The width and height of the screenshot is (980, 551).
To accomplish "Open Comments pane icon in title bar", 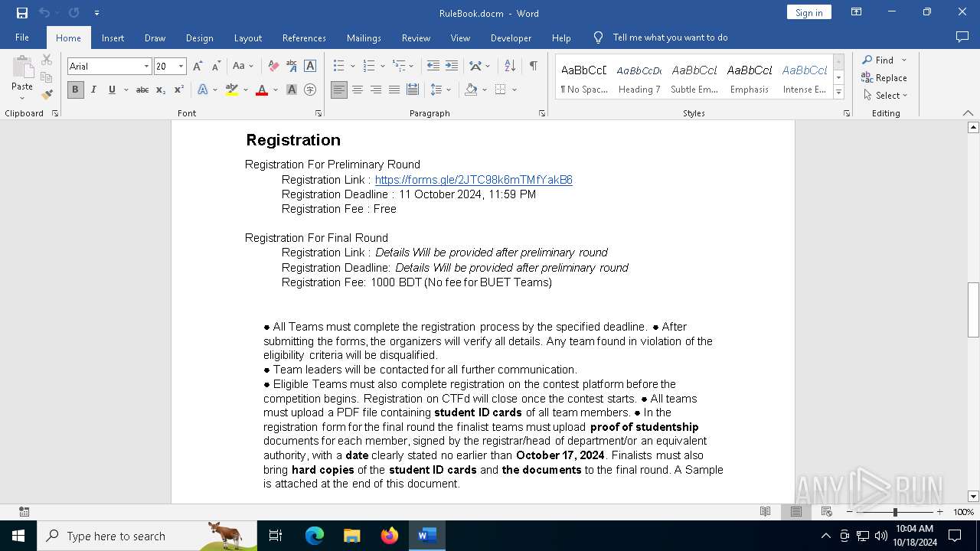I will 962,37.
